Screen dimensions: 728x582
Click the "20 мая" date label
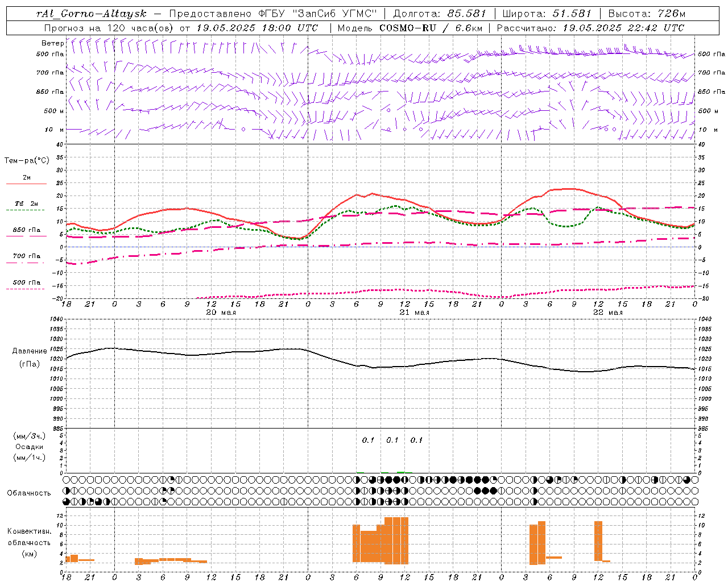tap(221, 312)
